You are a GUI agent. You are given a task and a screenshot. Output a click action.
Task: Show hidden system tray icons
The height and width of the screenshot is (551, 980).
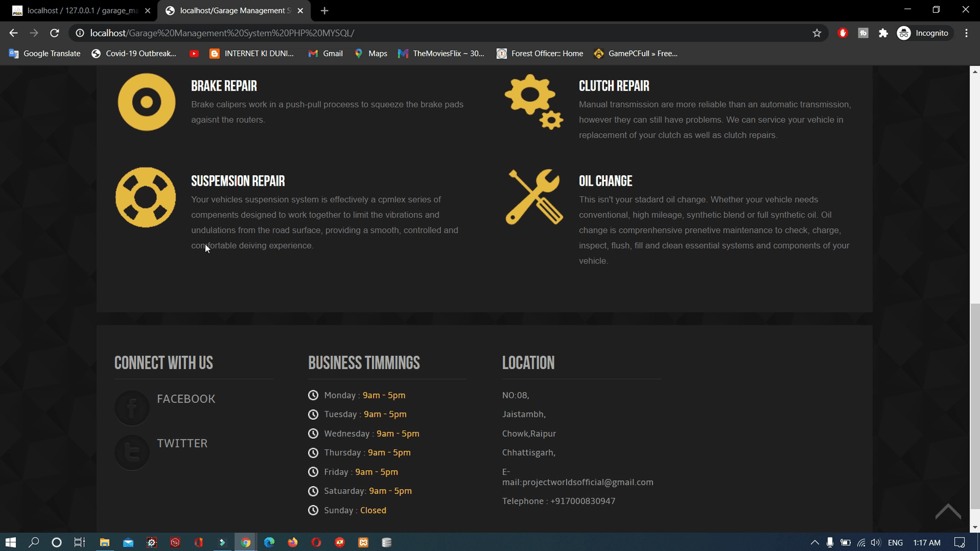814,542
